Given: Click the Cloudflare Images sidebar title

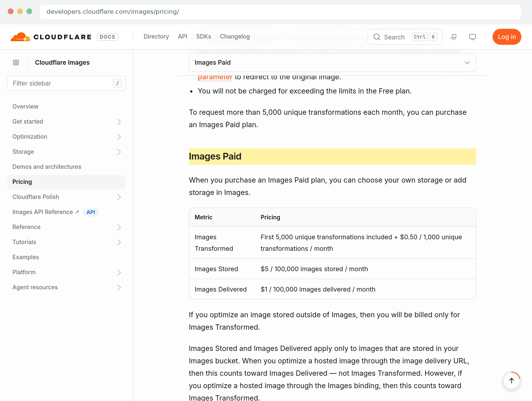Looking at the screenshot, I should (x=62, y=62).
